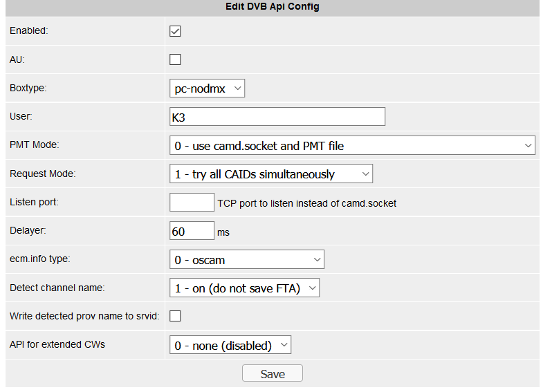The width and height of the screenshot is (552, 392).
Task: Select the Delayer input box
Action: [192, 232]
